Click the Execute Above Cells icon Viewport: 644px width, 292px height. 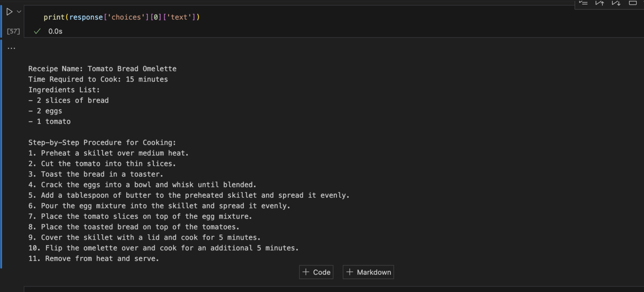point(599,3)
